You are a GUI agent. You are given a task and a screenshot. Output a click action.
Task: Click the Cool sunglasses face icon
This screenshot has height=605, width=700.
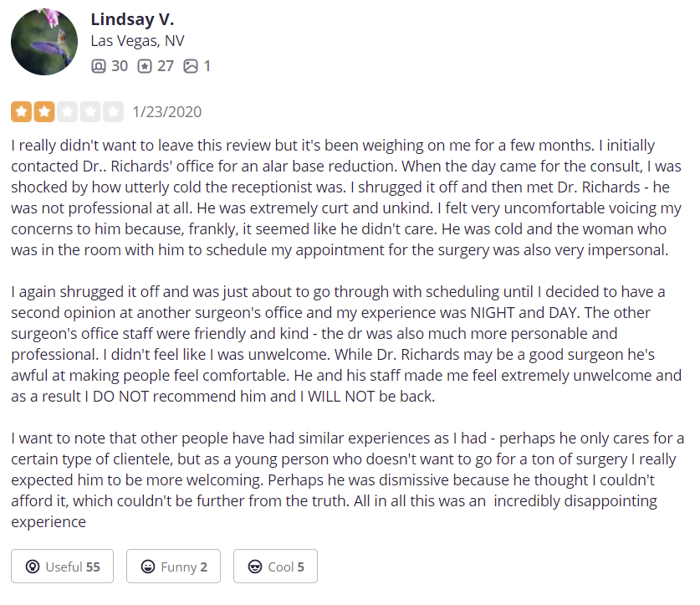[255, 567]
